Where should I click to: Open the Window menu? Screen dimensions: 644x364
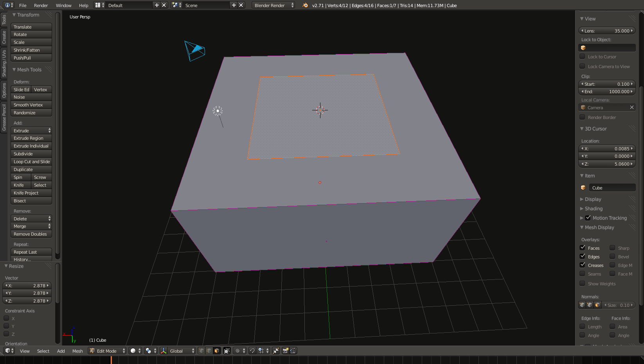[63, 5]
